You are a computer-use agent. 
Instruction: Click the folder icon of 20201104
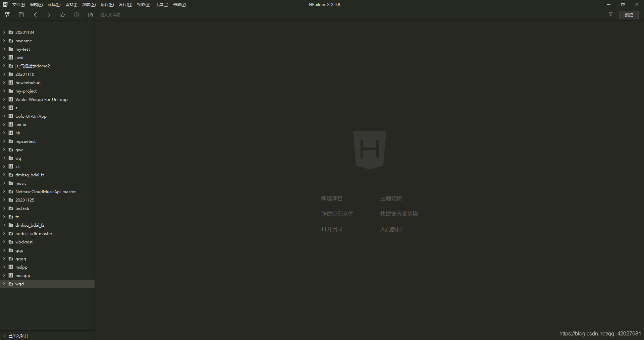11,32
